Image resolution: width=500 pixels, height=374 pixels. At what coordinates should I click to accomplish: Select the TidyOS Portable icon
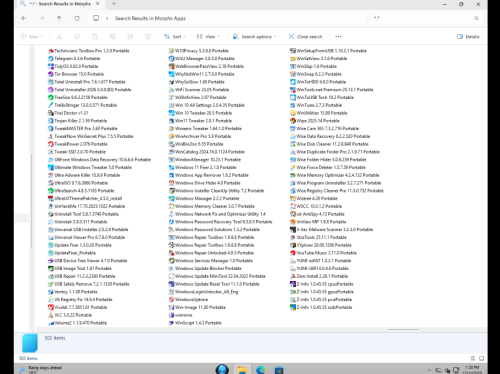point(51,66)
